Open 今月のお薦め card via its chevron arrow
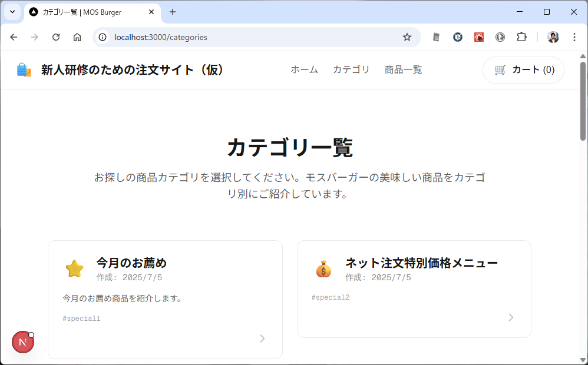Image resolution: width=588 pixels, height=365 pixels. click(x=262, y=339)
